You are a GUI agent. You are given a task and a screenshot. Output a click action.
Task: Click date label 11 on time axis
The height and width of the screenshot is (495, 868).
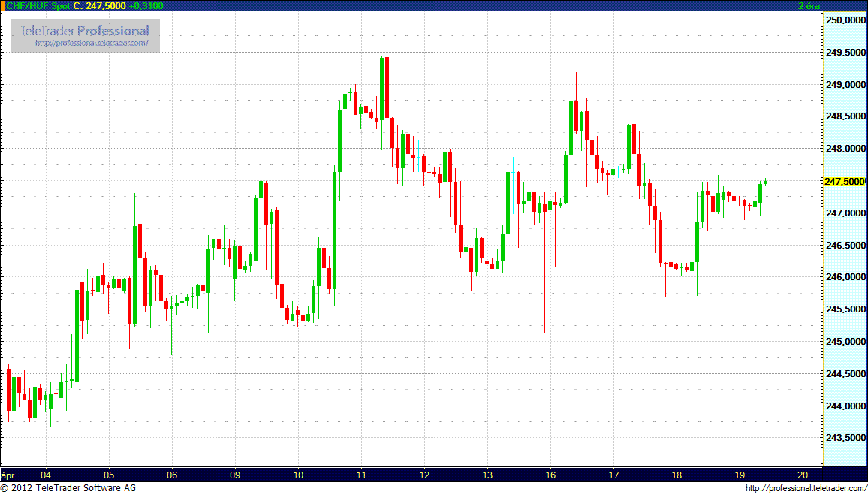coord(361,475)
